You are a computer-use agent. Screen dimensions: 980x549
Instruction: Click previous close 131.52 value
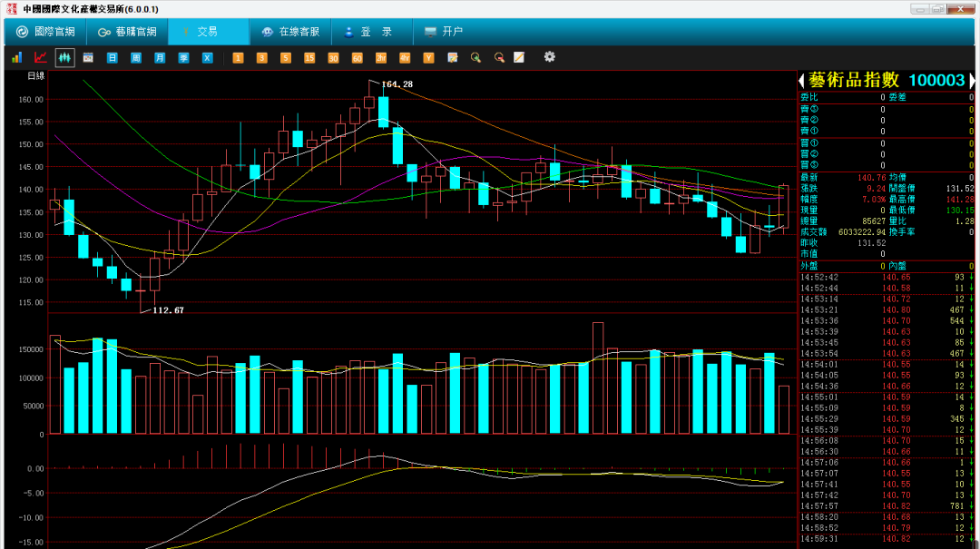871,243
